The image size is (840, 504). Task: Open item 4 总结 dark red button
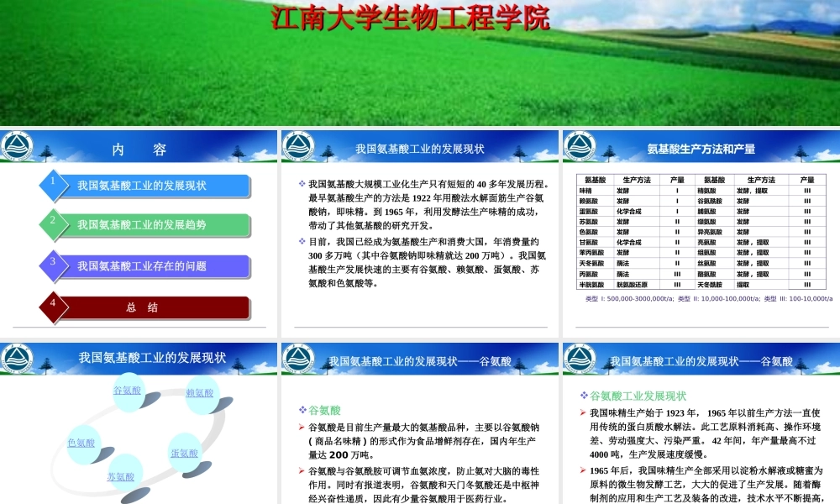(153, 307)
